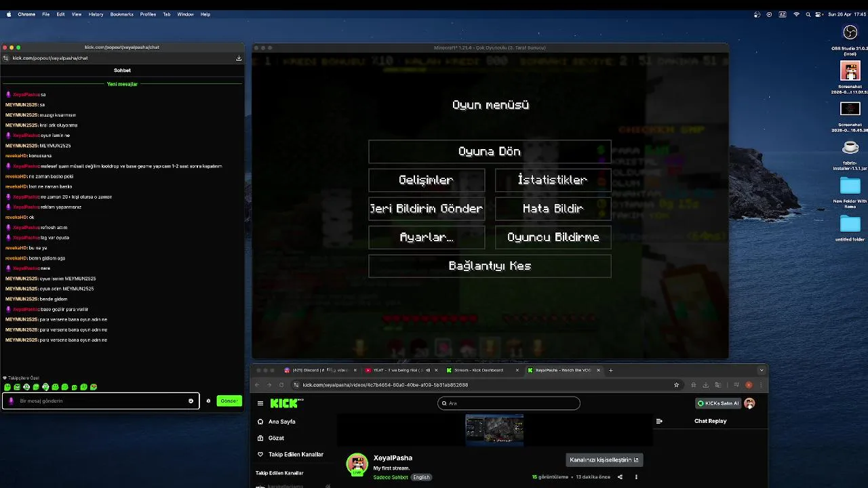Click Oyuncu Bildirme button
Screen dimensions: 868x488
pyautogui.click(x=553, y=237)
